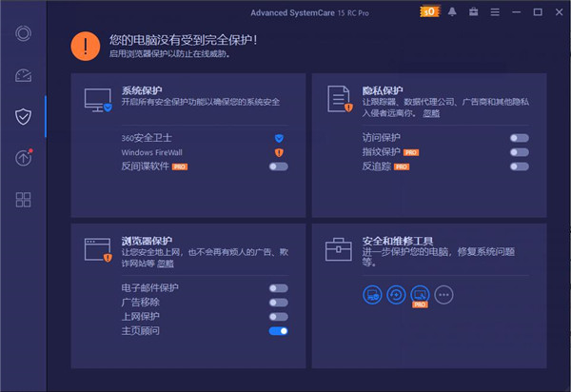Open the Speed Up gauge icon
Viewport: 571px width, 392px height.
pyautogui.click(x=23, y=75)
